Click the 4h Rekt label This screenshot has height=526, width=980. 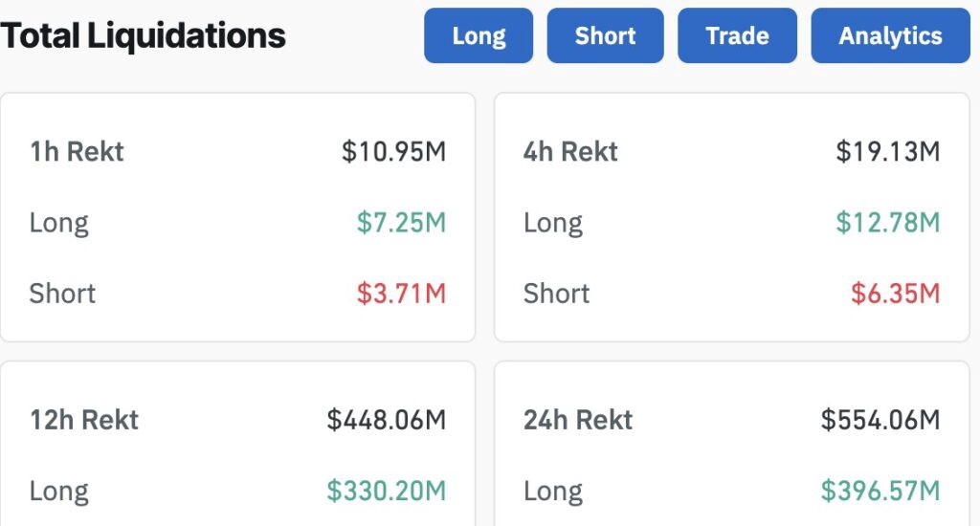[x=570, y=151]
